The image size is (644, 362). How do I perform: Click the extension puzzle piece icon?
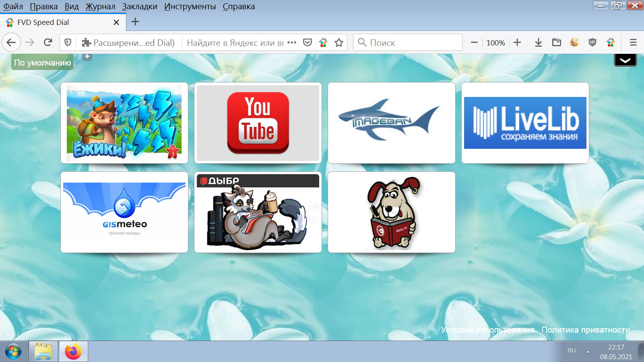click(86, 42)
